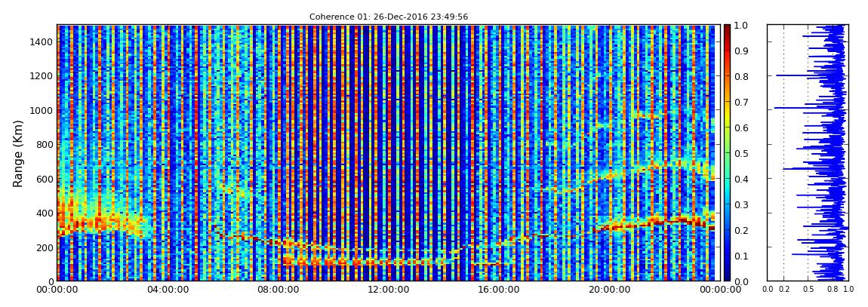Click the 0.7 label on the colorbar

tap(741, 103)
